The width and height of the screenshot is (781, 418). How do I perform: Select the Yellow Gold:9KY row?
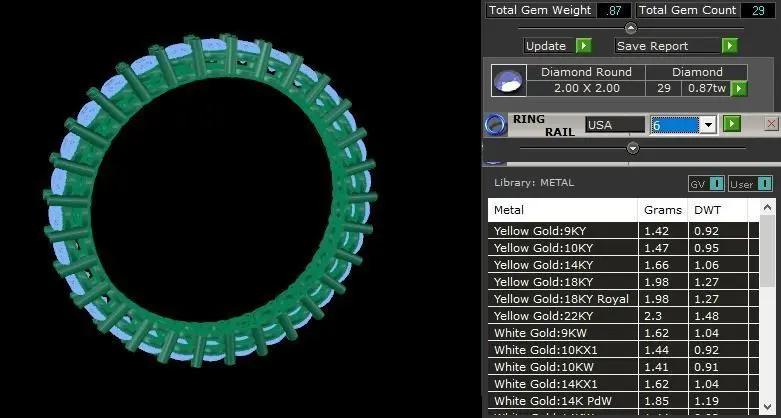coord(623,231)
